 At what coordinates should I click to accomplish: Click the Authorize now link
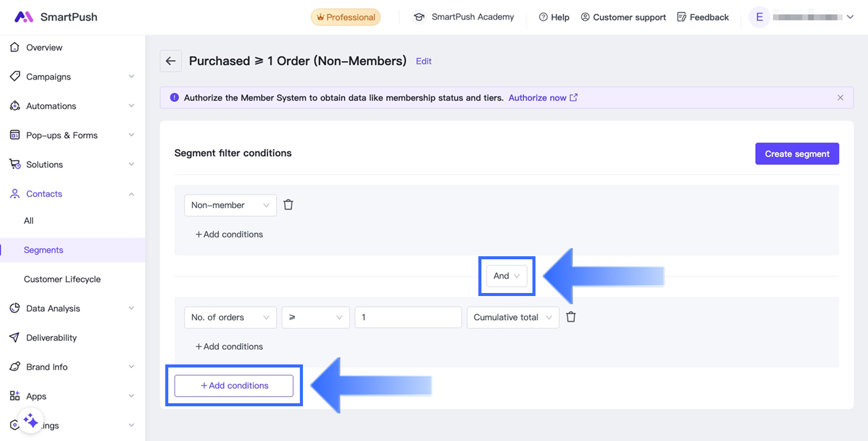point(542,97)
